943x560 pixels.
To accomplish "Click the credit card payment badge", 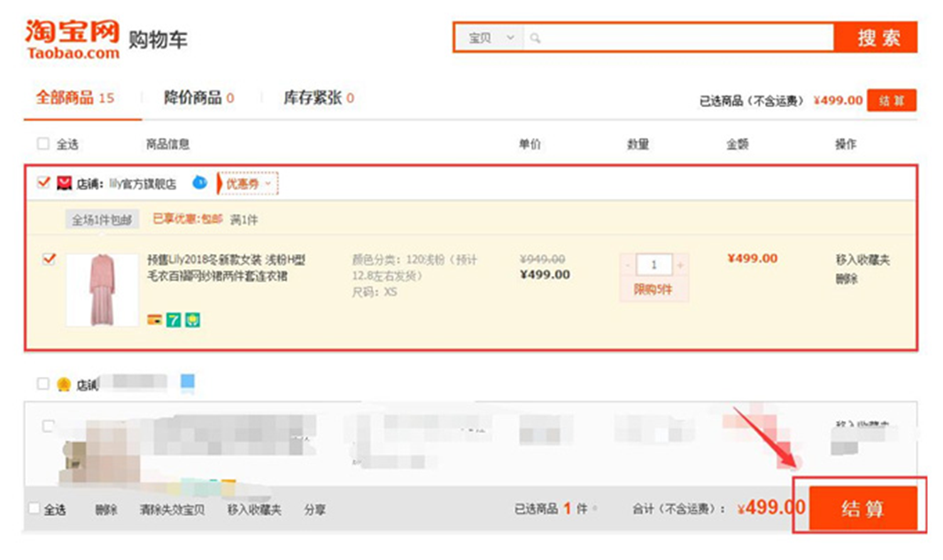I will pyautogui.click(x=154, y=319).
